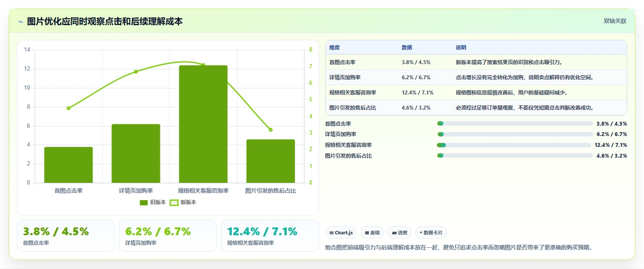Click the 详情页加购率 progress bar
This screenshot has height=269, width=644.
[515, 134]
